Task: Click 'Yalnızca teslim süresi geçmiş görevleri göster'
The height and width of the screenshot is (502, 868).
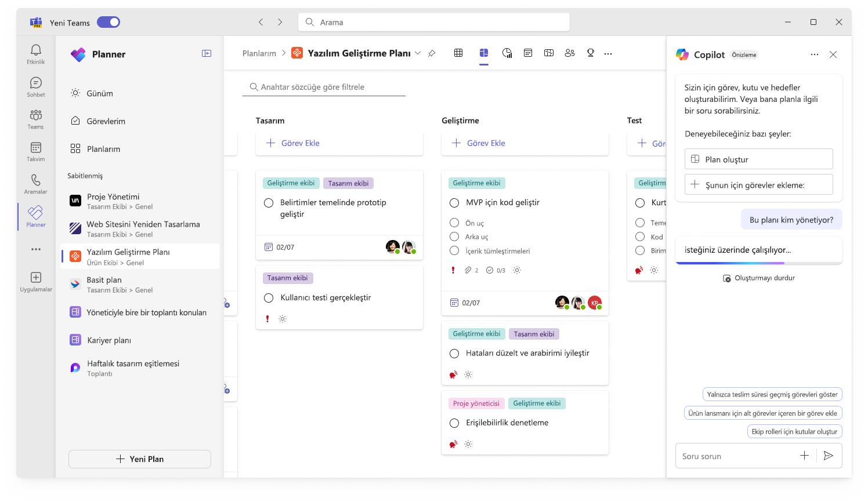Action: click(x=772, y=394)
